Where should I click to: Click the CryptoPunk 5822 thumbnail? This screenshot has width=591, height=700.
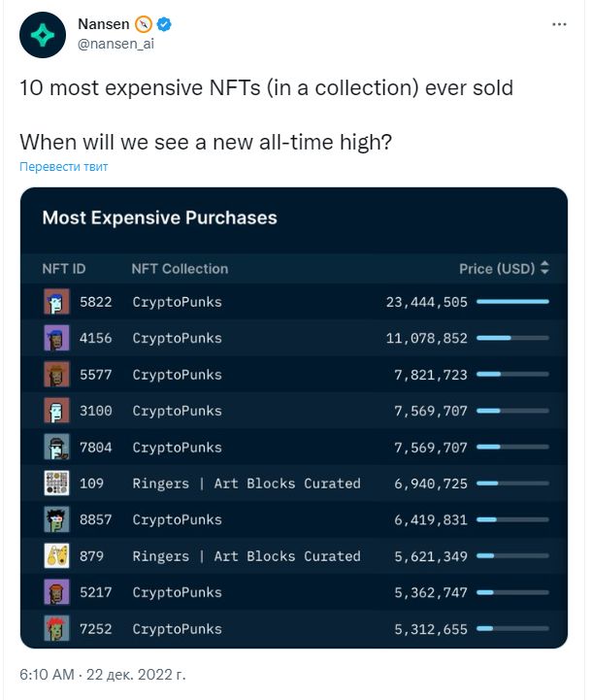pyautogui.click(x=56, y=302)
